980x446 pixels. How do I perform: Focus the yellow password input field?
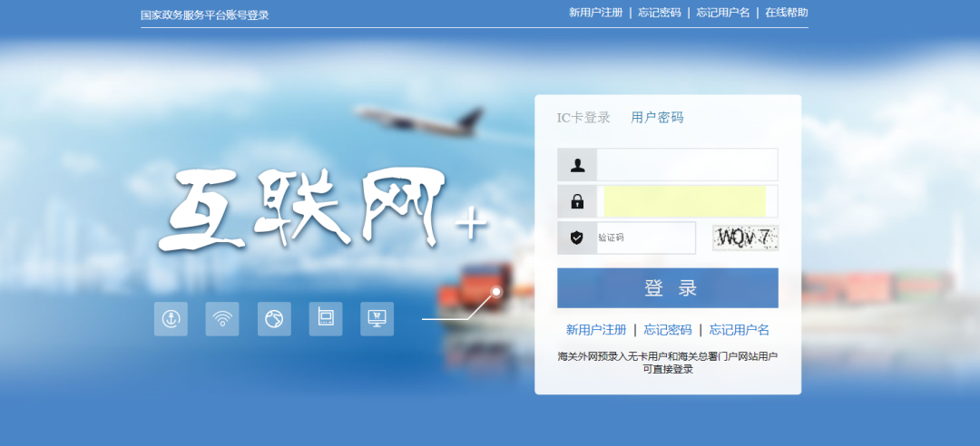tap(685, 201)
